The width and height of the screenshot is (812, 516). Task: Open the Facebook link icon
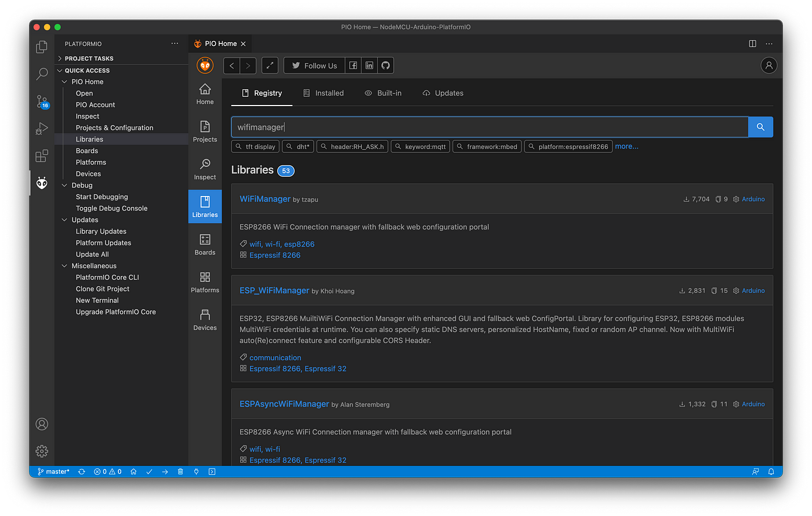coord(353,66)
